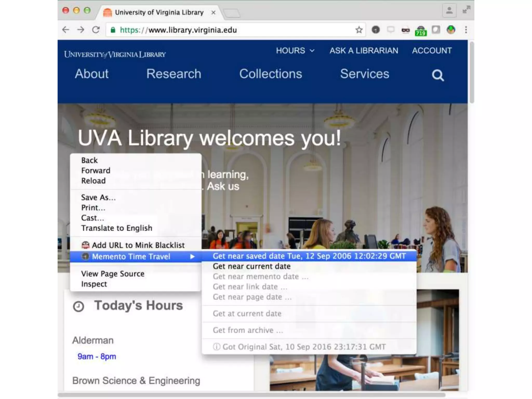Click the browser back arrow

point(66,30)
